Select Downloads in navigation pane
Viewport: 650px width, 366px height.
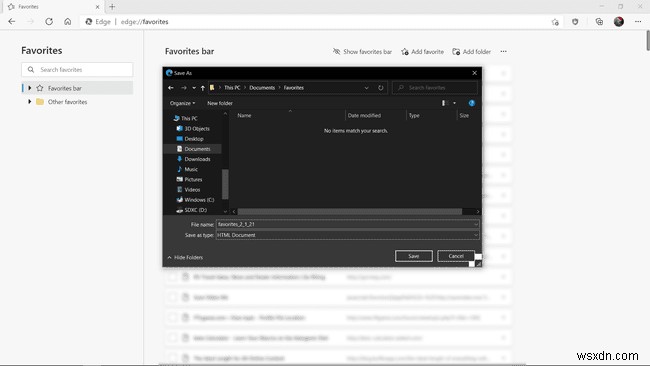coord(193,159)
